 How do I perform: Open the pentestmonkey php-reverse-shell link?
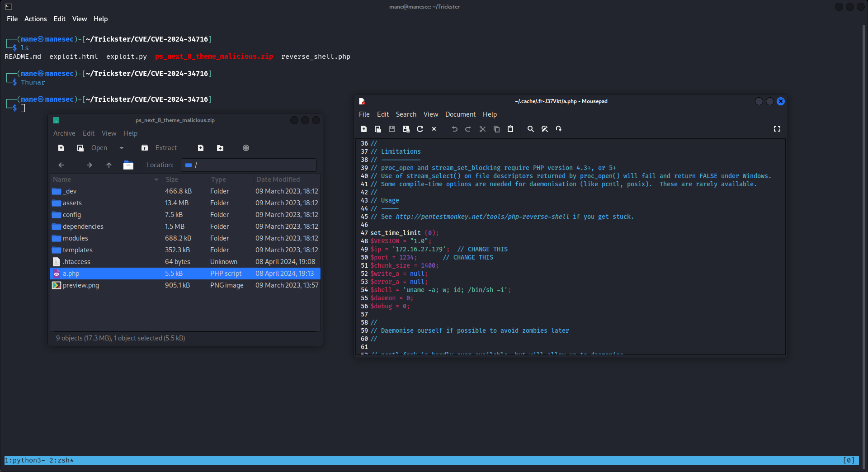(482, 217)
